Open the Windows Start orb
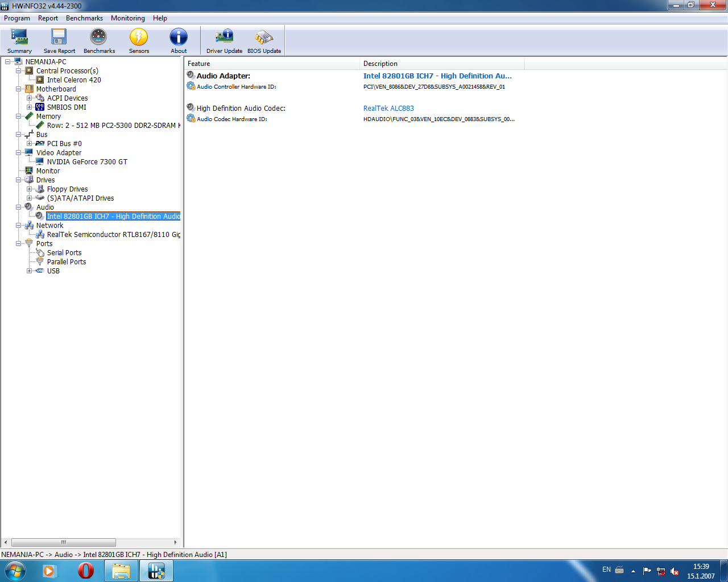The image size is (728, 582). [15, 571]
